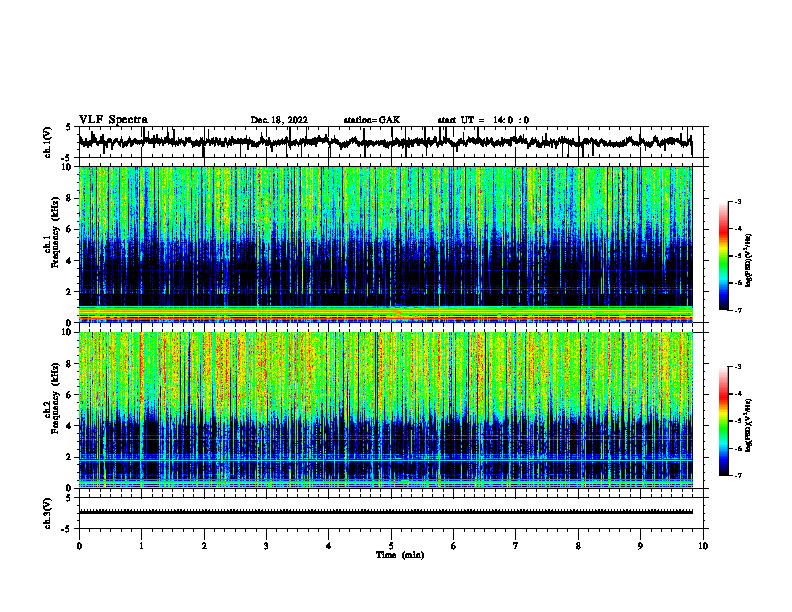The width and height of the screenshot is (792, 612).
Task: Click "-7" label on ch.2 colorbar
Action: [738, 476]
